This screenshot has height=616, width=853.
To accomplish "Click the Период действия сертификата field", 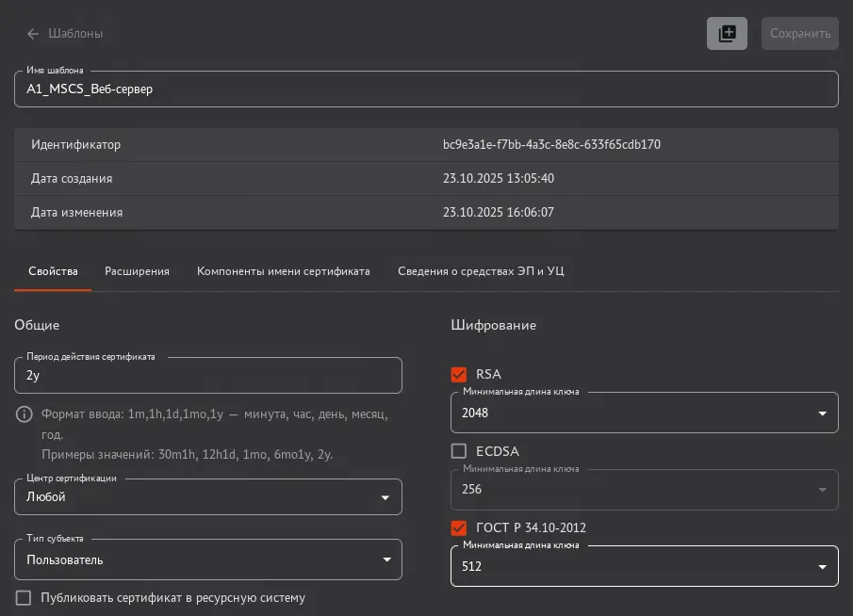I will coord(208,375).
